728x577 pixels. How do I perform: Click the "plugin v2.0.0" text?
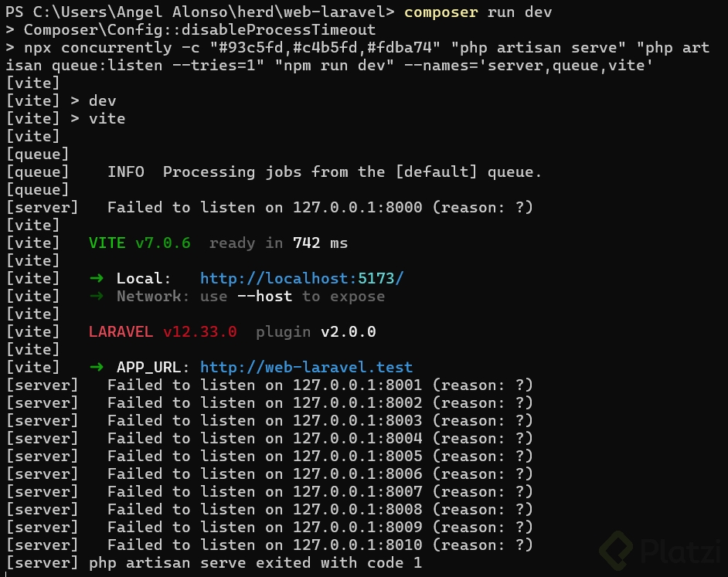(315, 332)
